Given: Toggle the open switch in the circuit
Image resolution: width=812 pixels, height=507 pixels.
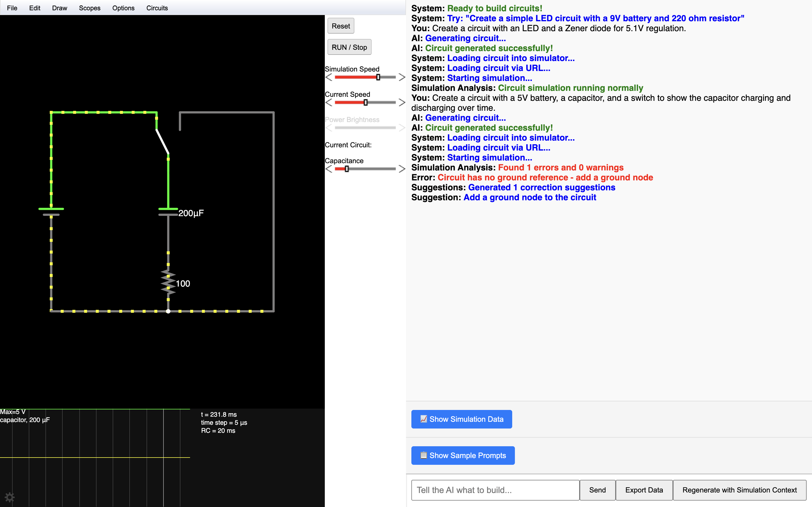Looking at the screenshot, I should point(162,141).
